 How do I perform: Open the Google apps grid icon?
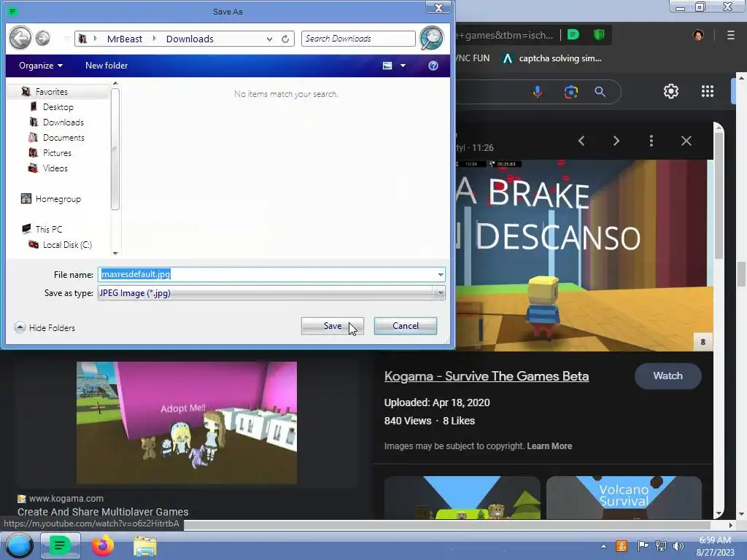[708, 91]
